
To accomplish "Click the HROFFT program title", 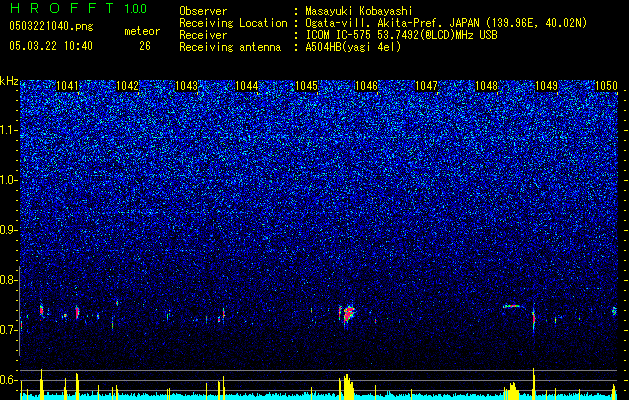I will (62, 8).
